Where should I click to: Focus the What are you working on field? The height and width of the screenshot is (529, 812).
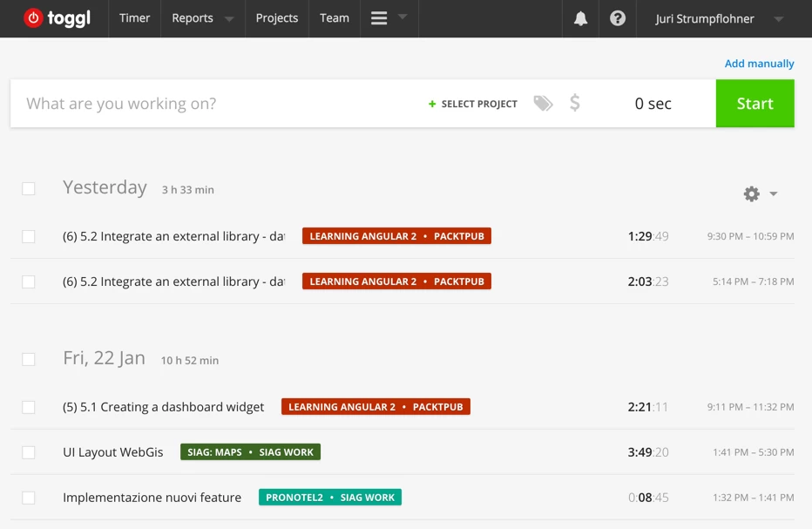[x=218, y=104]
